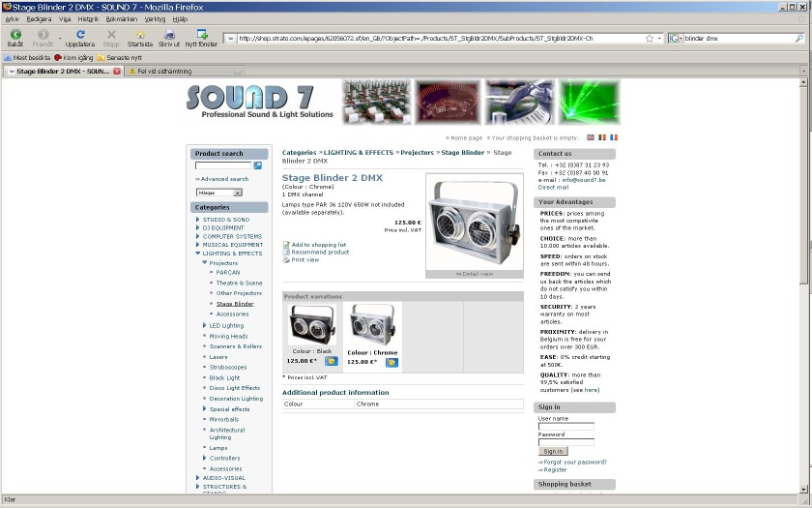Select the UK flag language icon
Viewport: 812px width, 508px height.
pyautogui.click(x=591, y=137)
